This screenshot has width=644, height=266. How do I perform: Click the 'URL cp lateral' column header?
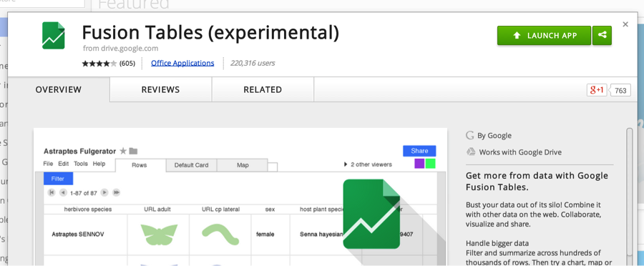pos(220,210)
